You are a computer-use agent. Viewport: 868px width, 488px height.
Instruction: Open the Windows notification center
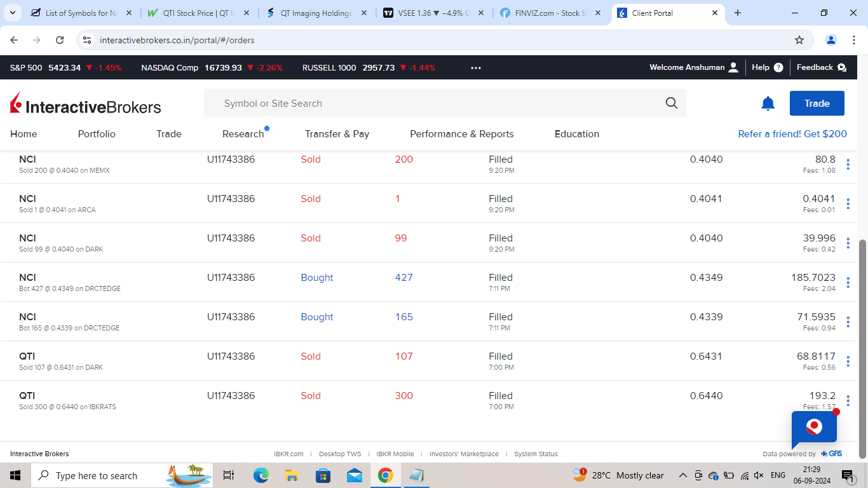848,475
